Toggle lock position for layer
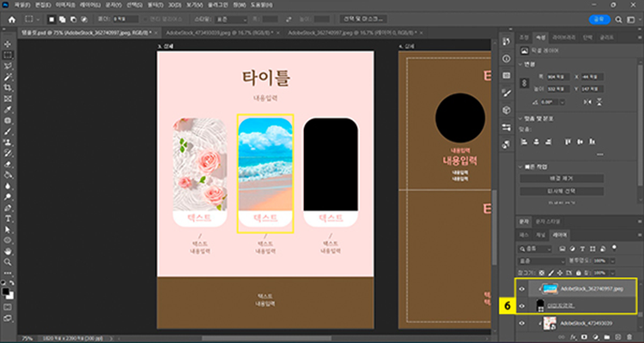644x343 pixels. coord(560,273)
